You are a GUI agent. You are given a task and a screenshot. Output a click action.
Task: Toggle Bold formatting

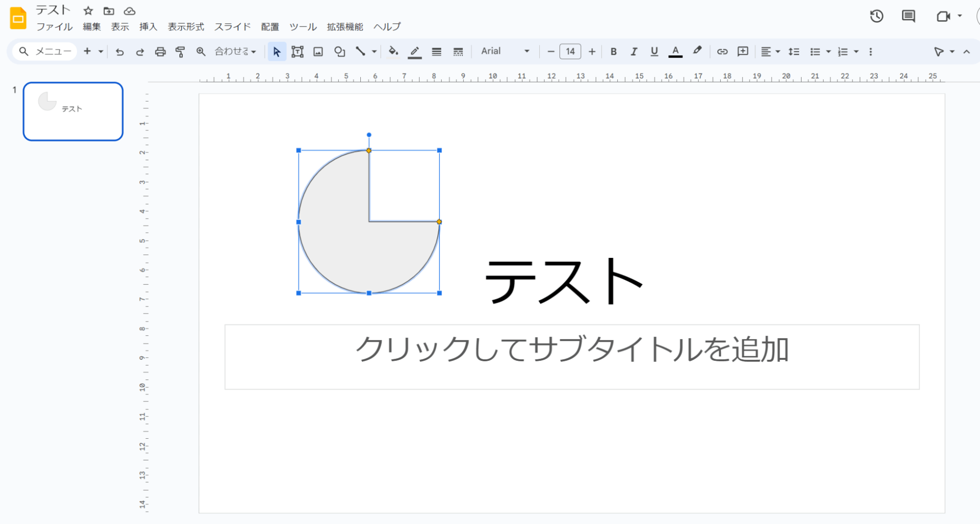pyautogui.click(x=613, y=51)
